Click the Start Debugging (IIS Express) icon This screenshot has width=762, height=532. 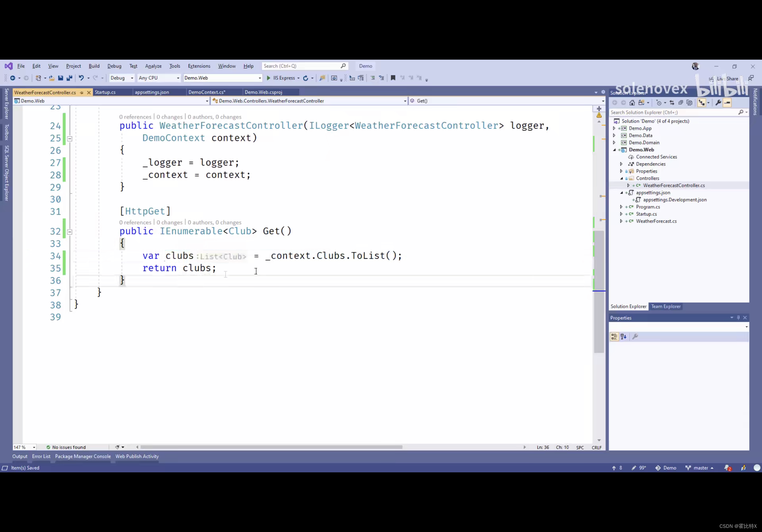(267, 78)
